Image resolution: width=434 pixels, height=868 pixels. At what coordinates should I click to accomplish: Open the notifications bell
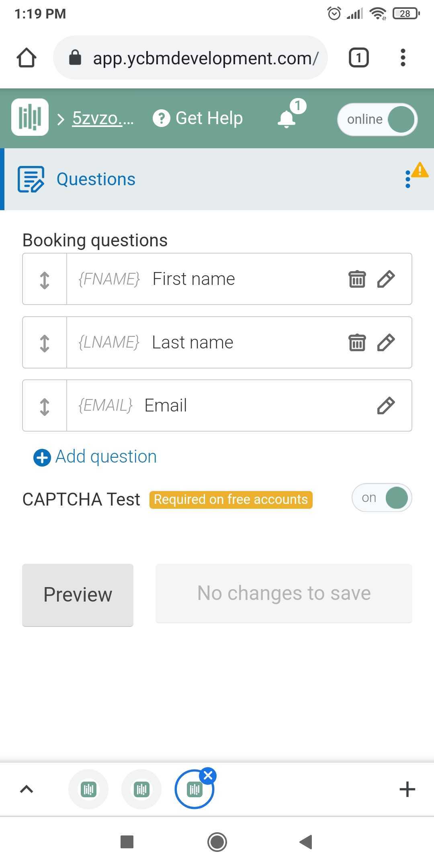287,119
